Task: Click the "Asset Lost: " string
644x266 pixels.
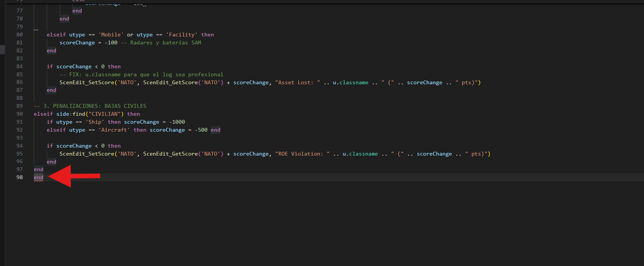Action: [x=297, y=82]
